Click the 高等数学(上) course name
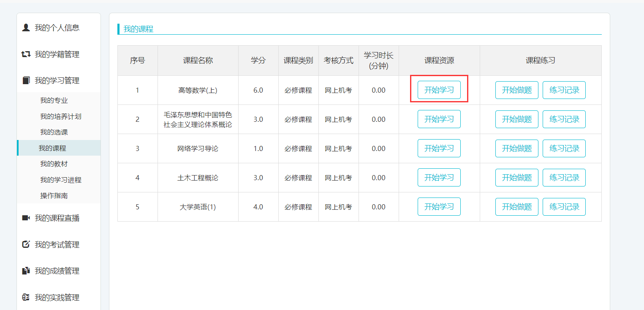Viewport: 644px width, 310px height. (198, 90)
